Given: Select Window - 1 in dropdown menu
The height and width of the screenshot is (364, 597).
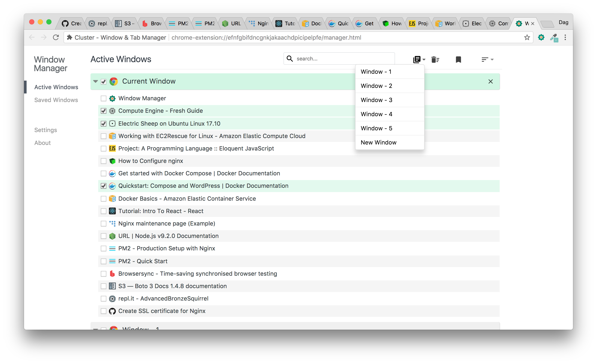Looking at the screenshot, I should tap(390, 72).
